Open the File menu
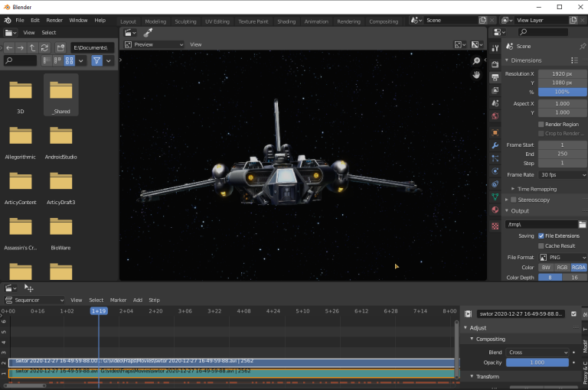The height and width of the screenshot is (390, 588). click(x=19, y=20)
